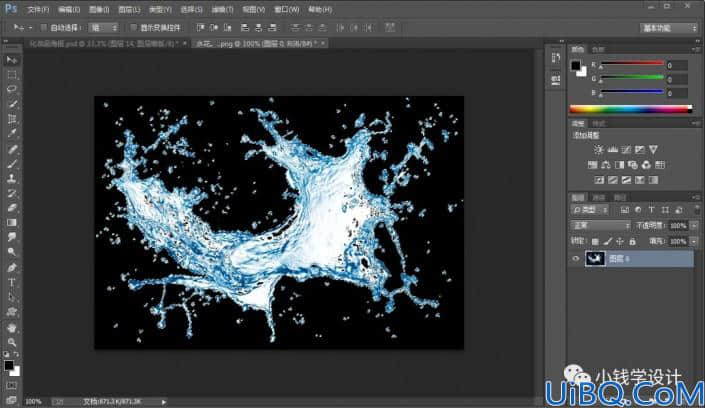This screenshot has height=408, width=705.
Task: Select the Lasso tool
Action: (x=12, y=89)
